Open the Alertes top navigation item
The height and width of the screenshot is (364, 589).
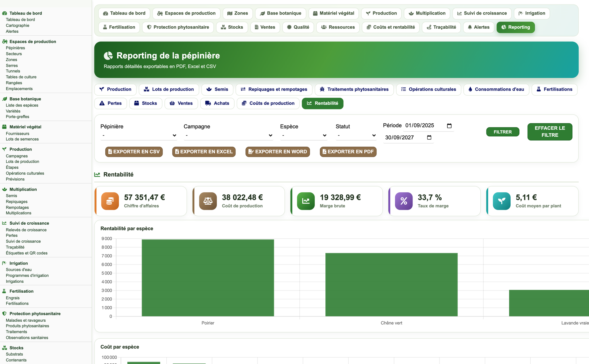pyautogui.click(x=479, y=27)
